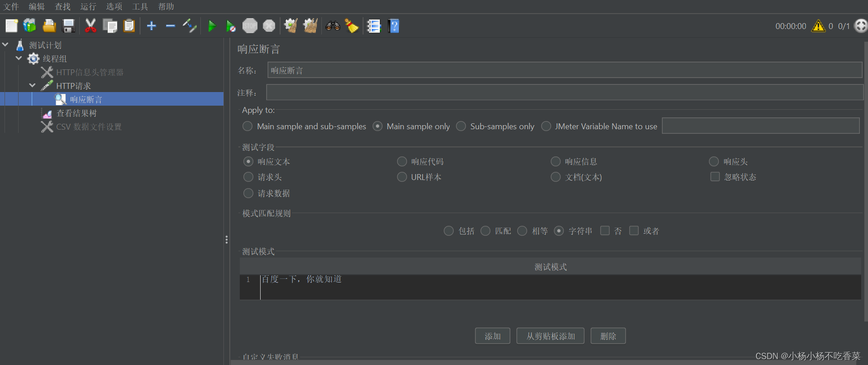
Task: Collapse the 线程组 tree arrow
Action: click(x=19, y=58)
